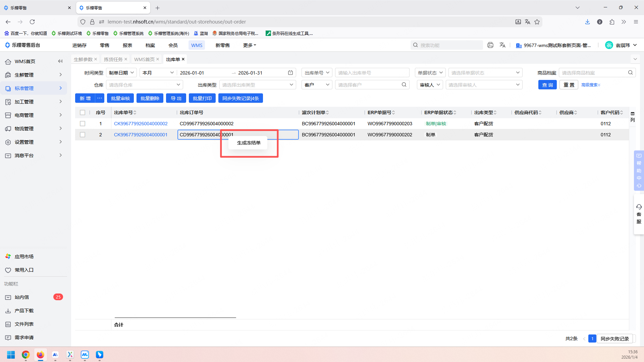
Task: Click the 批量审核 button
Action: pos(120,98)
